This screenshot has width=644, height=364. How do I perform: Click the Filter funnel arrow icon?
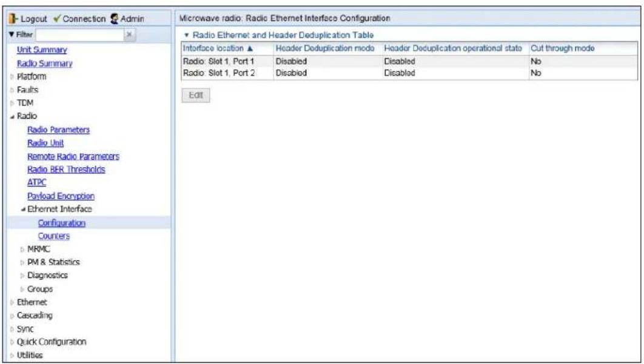coord(12,35)
